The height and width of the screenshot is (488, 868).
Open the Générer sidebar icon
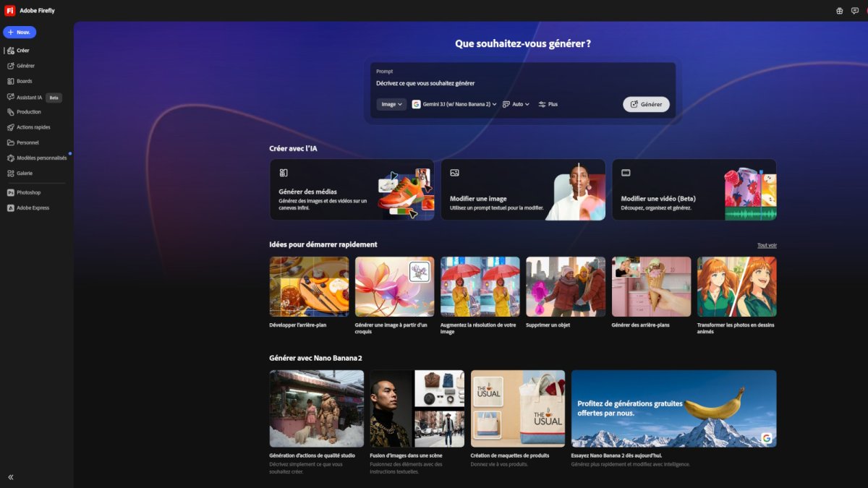pos(11,66)
